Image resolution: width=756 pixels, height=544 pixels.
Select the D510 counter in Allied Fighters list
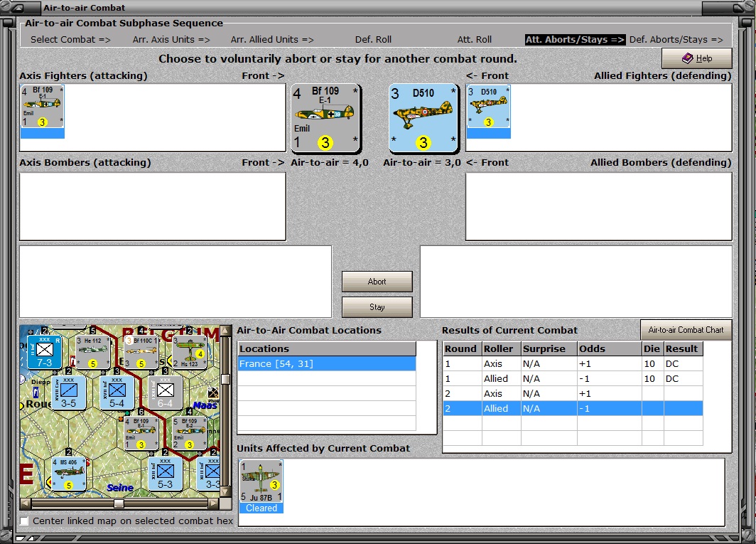(x=489, y=112)
